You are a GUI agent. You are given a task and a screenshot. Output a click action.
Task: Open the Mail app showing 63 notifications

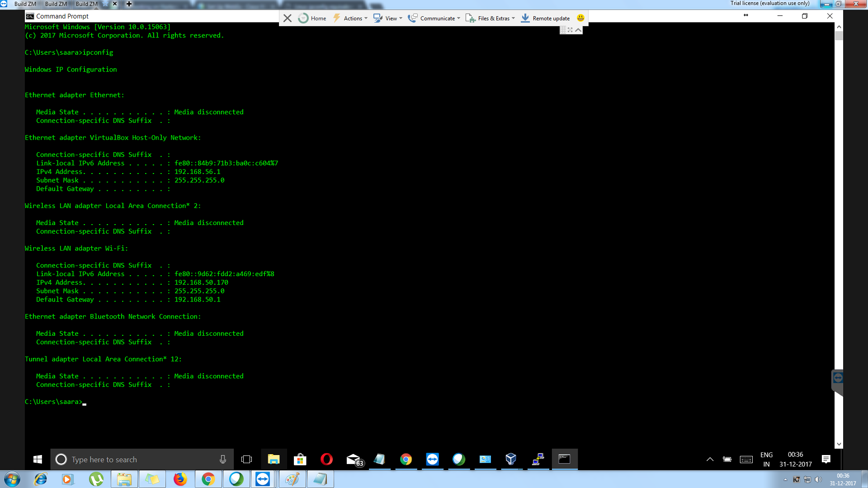point(353,459)
